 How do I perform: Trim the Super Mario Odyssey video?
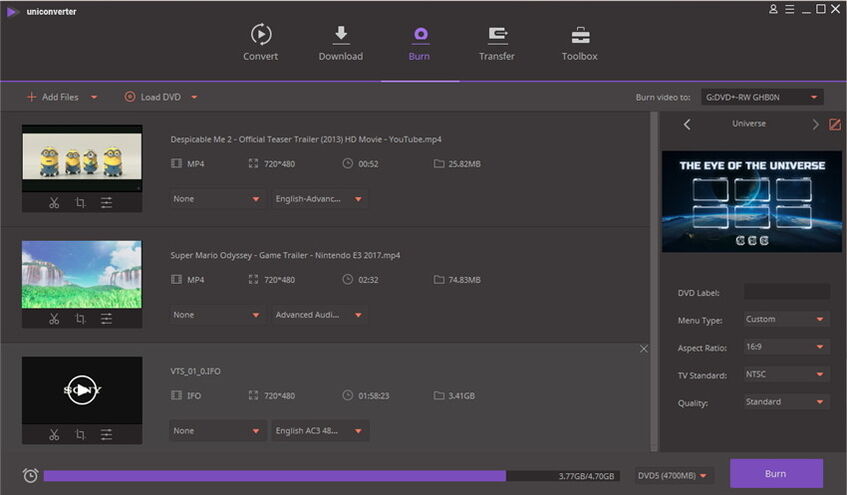pyautogui.click(x=54, y=319)
